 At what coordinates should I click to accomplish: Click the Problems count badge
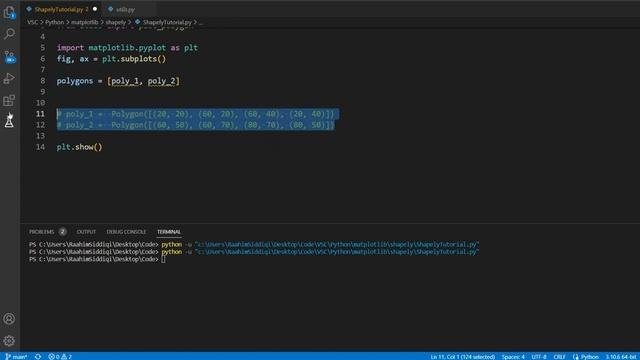click(x=62, y=232)
